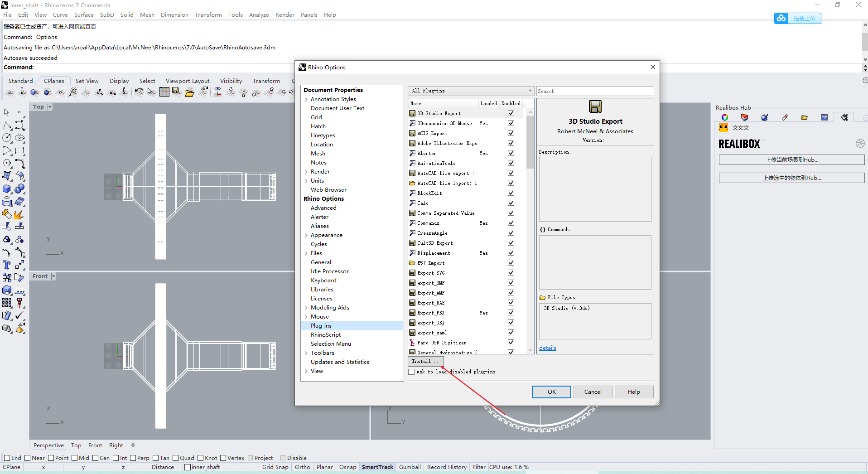Expand the Appearance tree node

[x=306, y=235]
